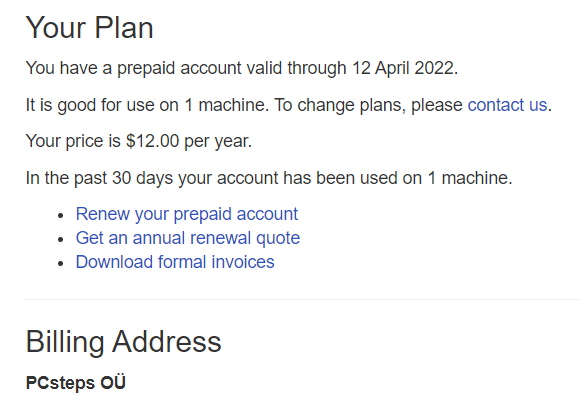The width and height of the screenshot is (580, 396).
Task: Click the bullet before Renew your prepaid account
Action: 61,216
